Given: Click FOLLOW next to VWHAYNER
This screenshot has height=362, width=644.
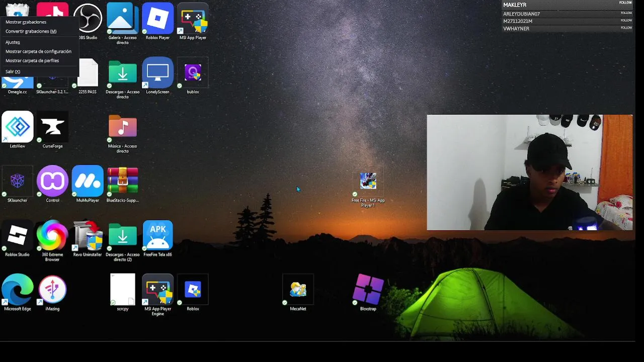Looking at the screenshot, I should (626, 28).
